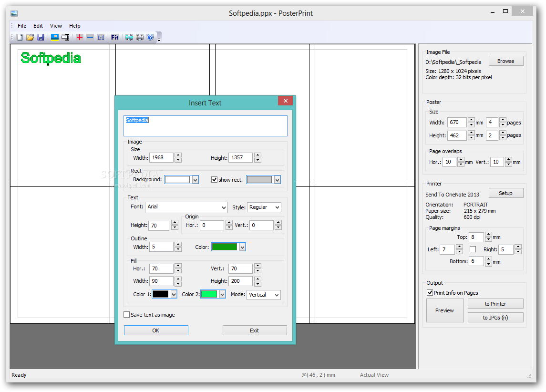Pick the bright green Color 2 swatch

coord(209,294)
